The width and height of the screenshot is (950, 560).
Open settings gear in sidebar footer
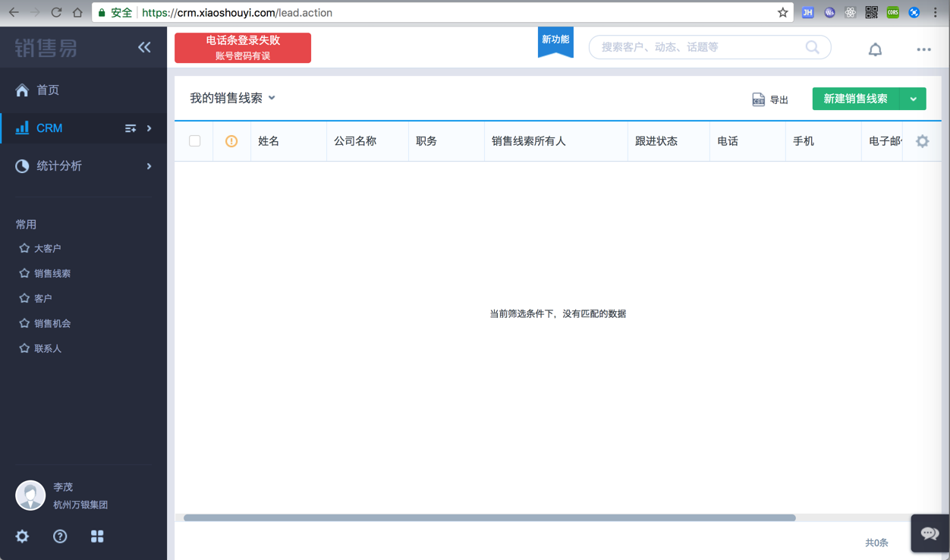coord(22,536)
